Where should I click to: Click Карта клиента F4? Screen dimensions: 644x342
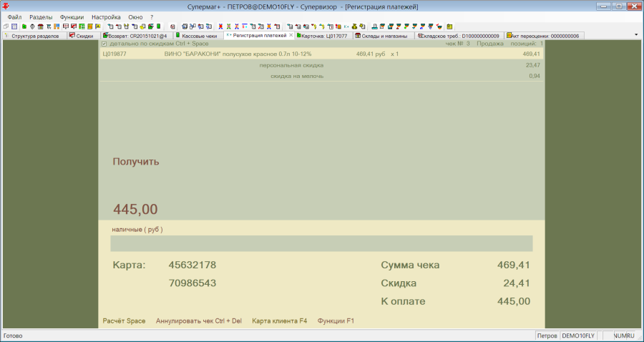[279, 321]
